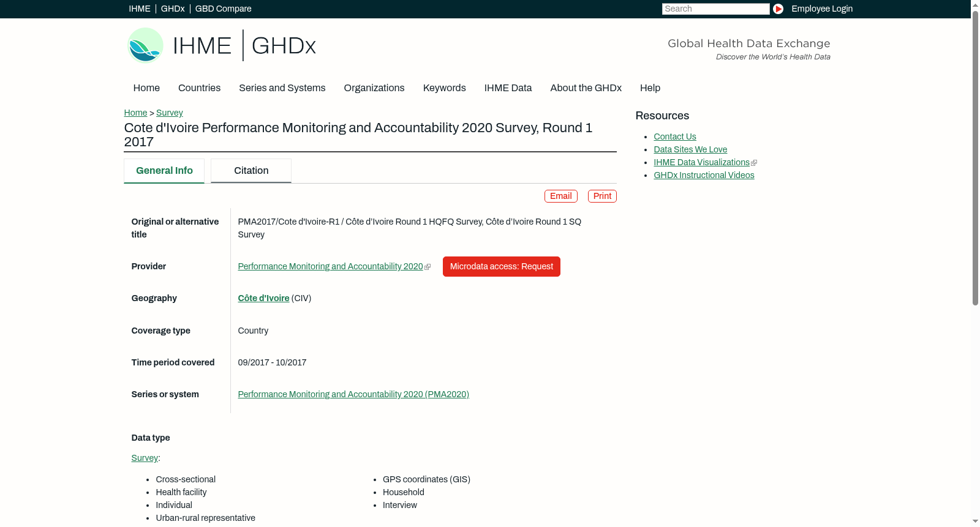Screen dimensions: 980x527
Task: Open the IHME Data menu item
Action: (x=508, y=88)
